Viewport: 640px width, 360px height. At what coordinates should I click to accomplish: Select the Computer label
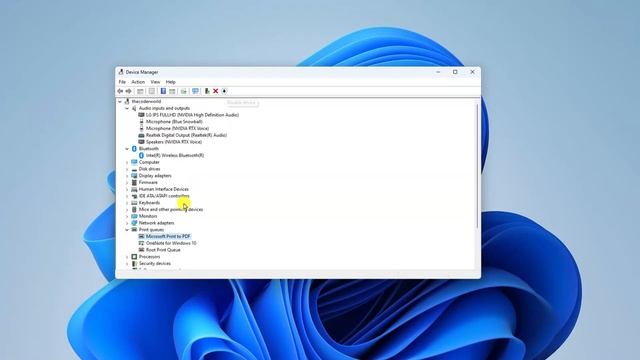click(149, 162)
